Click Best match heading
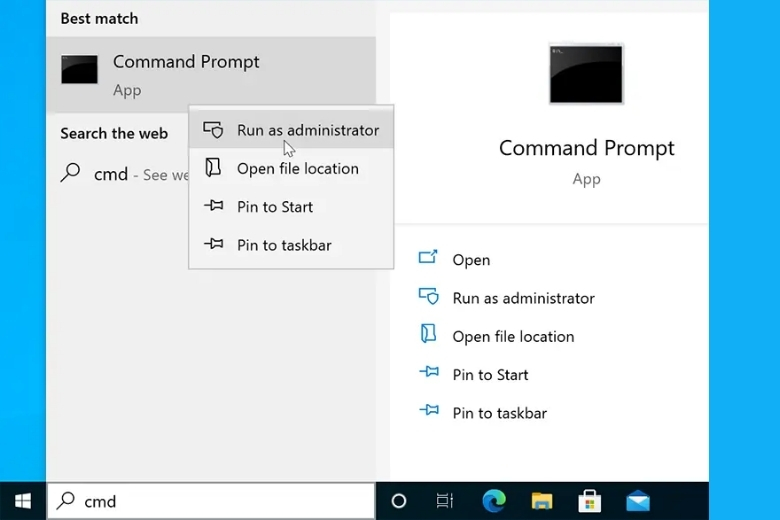 (x=99, y=18)
